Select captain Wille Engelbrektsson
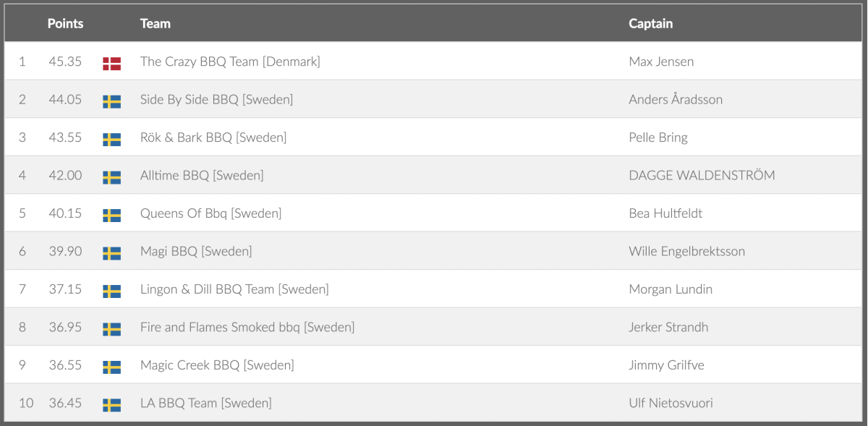This screenshot has width=868, height=426. 686,252
